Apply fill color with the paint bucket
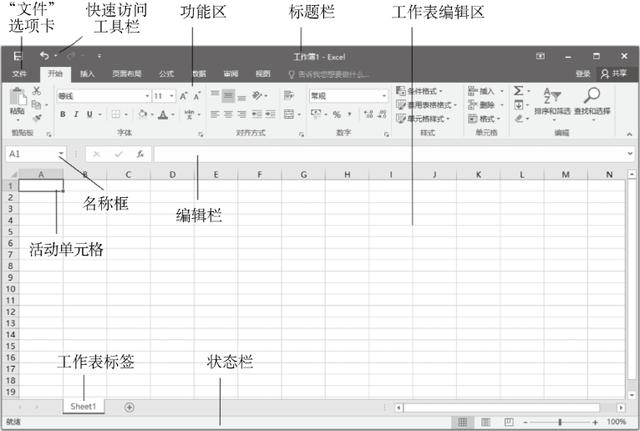This screenshot has width=640, height=431. (142, 114)
